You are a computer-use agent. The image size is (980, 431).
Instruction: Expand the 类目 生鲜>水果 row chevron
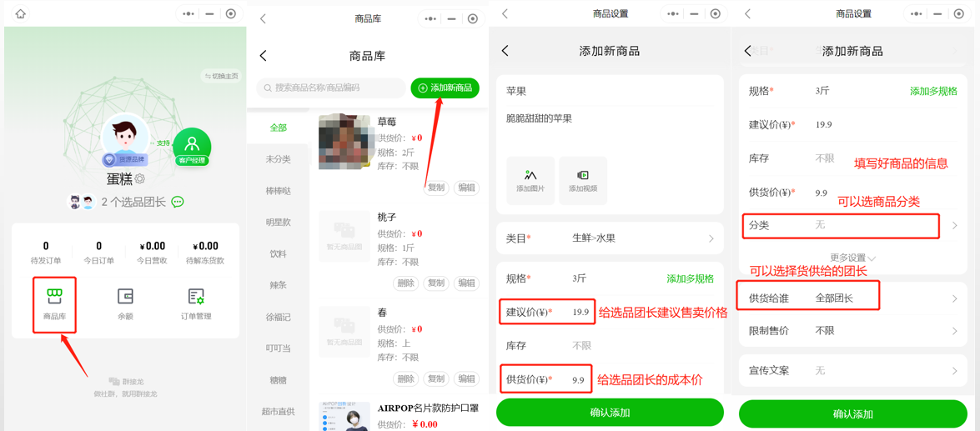pyautogui.click(x=711, y=238)
